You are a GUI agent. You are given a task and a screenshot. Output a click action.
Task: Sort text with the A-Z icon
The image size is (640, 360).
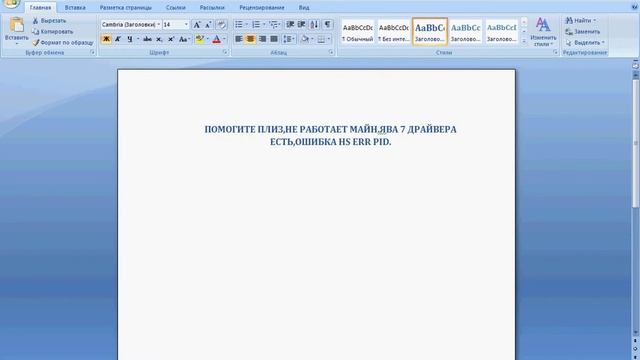314,24
